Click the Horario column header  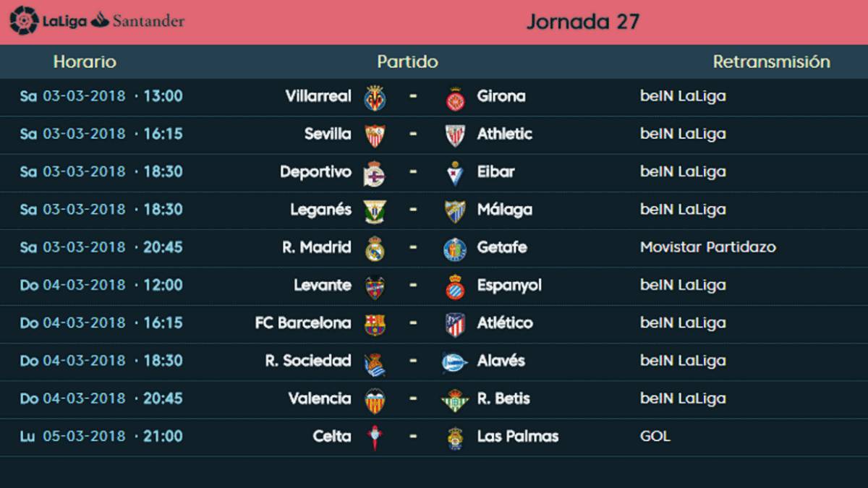click(x=85, y=62)
